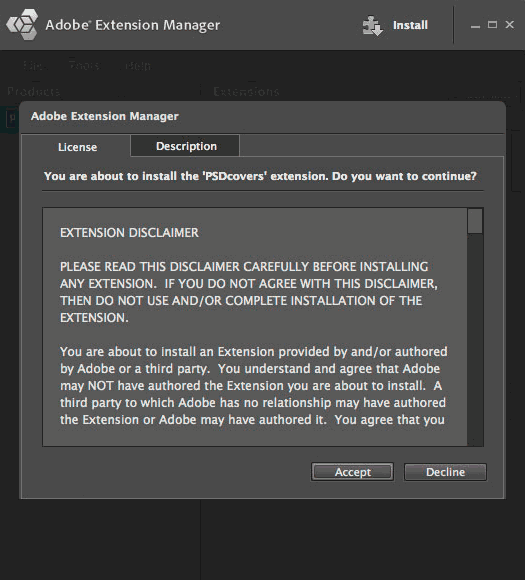Open the Description tab

tap(185, 146)
